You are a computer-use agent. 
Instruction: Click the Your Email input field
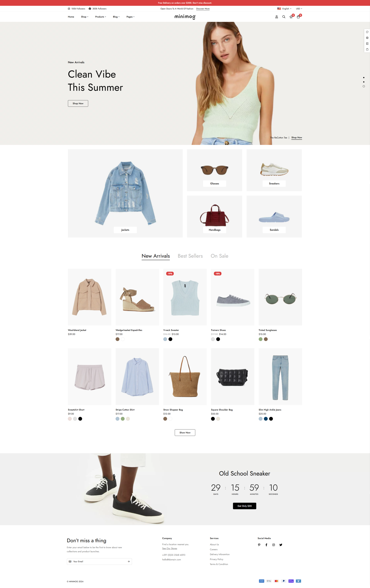(x=99, y=561)
